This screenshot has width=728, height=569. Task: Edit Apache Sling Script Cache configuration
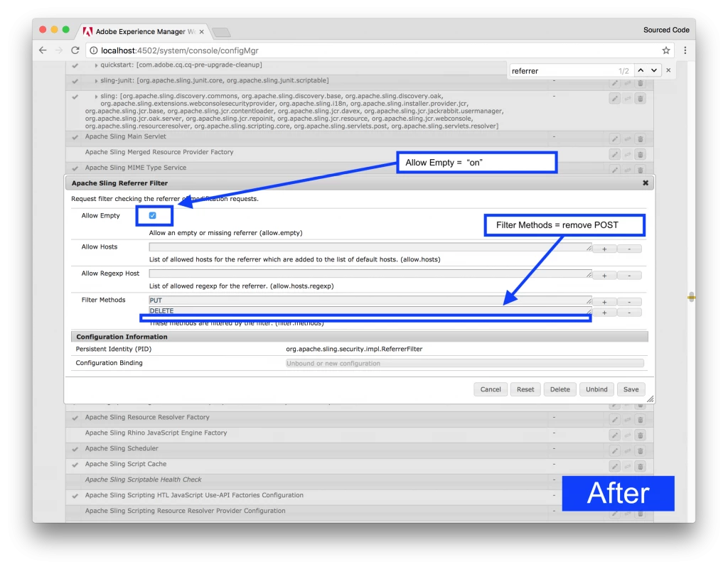pos(615,466)
